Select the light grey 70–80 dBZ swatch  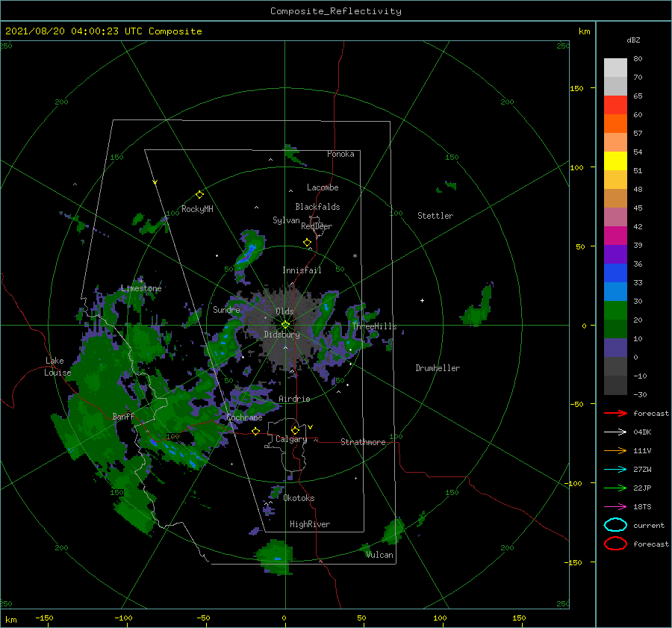coord(615,68)
